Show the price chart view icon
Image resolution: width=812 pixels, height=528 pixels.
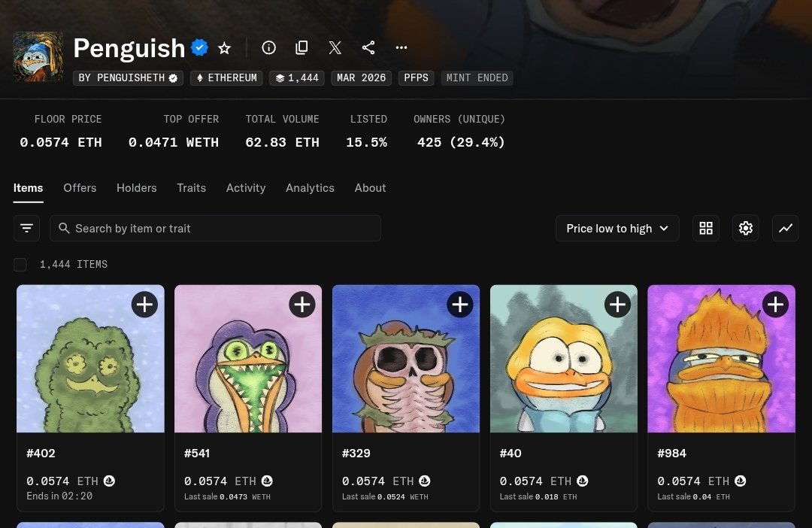pos(786,228)
